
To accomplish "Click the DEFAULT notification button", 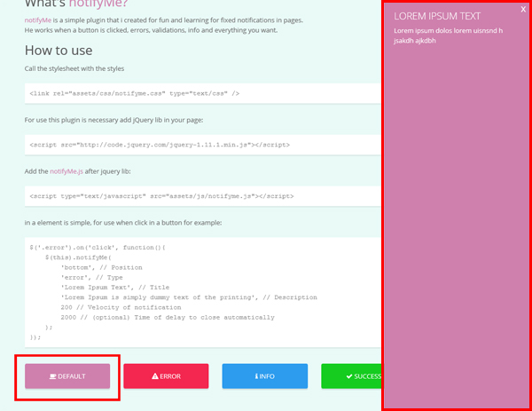I will point(67,376).
